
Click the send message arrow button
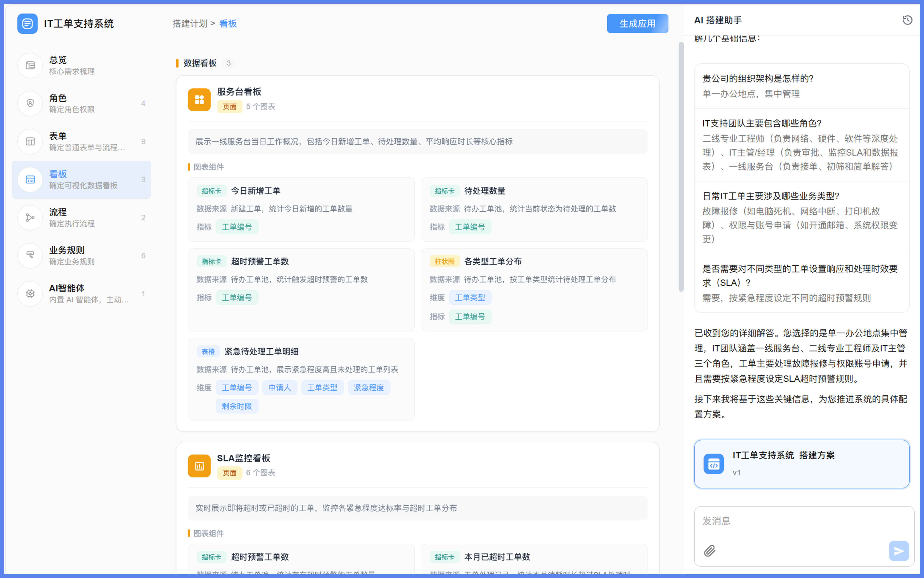(899, 551)
